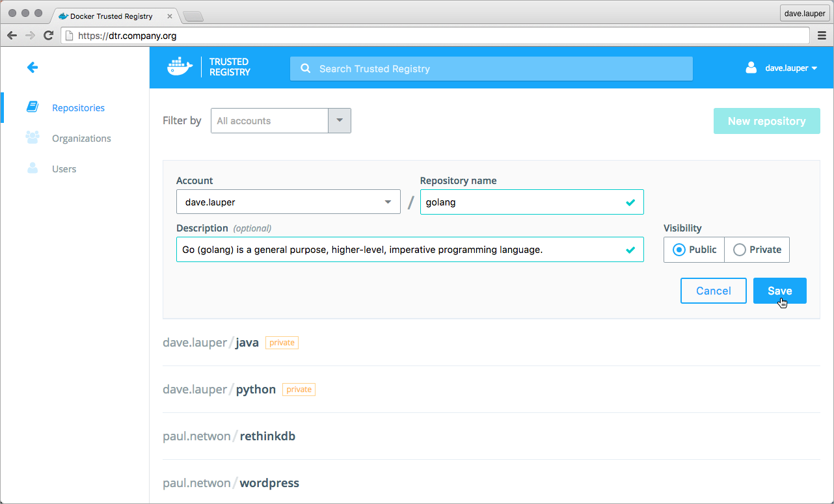The width and height of the screenshot is (834, 504).
Task: Click the Organizations group icon
Action: 33,138
